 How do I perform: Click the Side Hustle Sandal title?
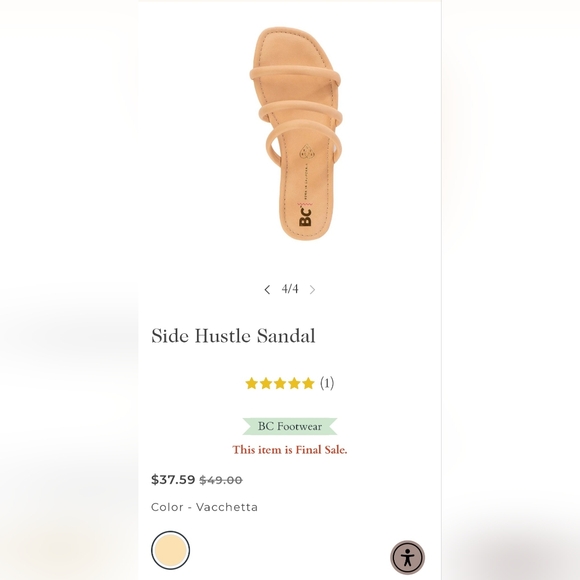point(233,335)
